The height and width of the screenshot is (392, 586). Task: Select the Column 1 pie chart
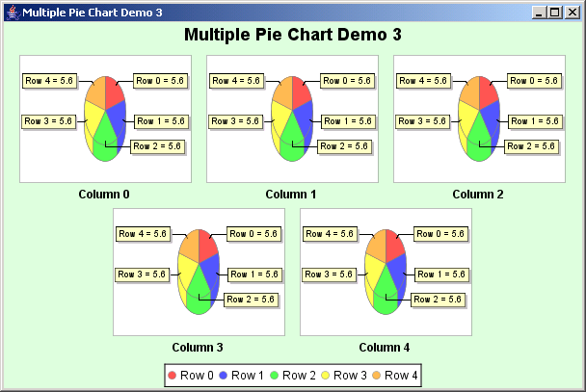[291, 118]
